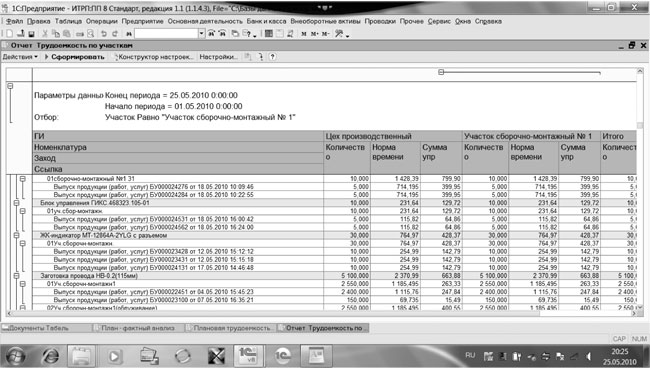The image size is (650, 368).
Task: Click the horizontal scrollbar right arrow
Action: click(x=634, y=314)
